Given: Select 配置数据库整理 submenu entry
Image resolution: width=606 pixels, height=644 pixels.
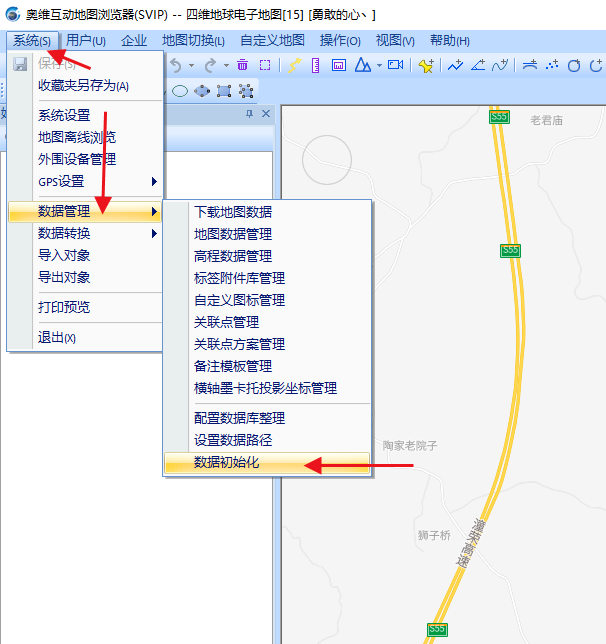Looking at the screenshot, I should coord(267,419).
